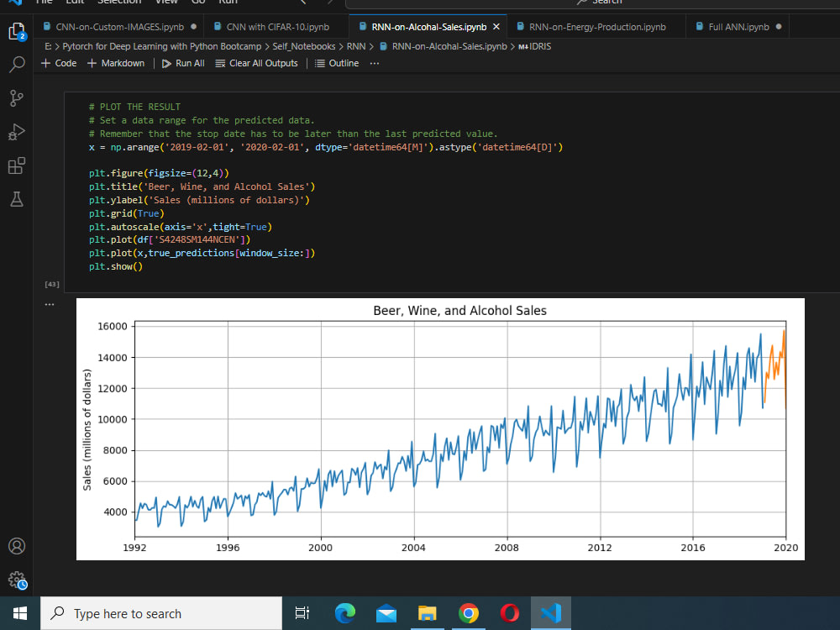Open cell output more actions ellipsis
Viewport: 840px width, 630px height.
(x=50, y=304)
